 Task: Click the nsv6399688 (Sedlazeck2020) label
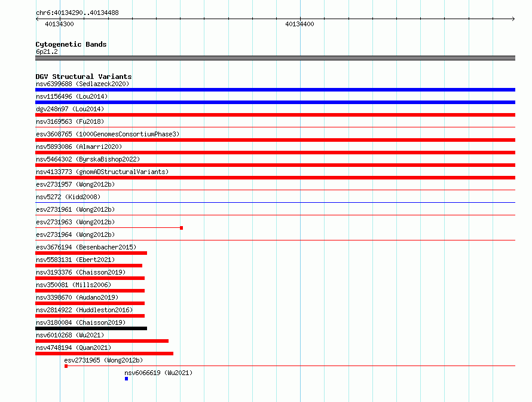[x=82, y=84]
